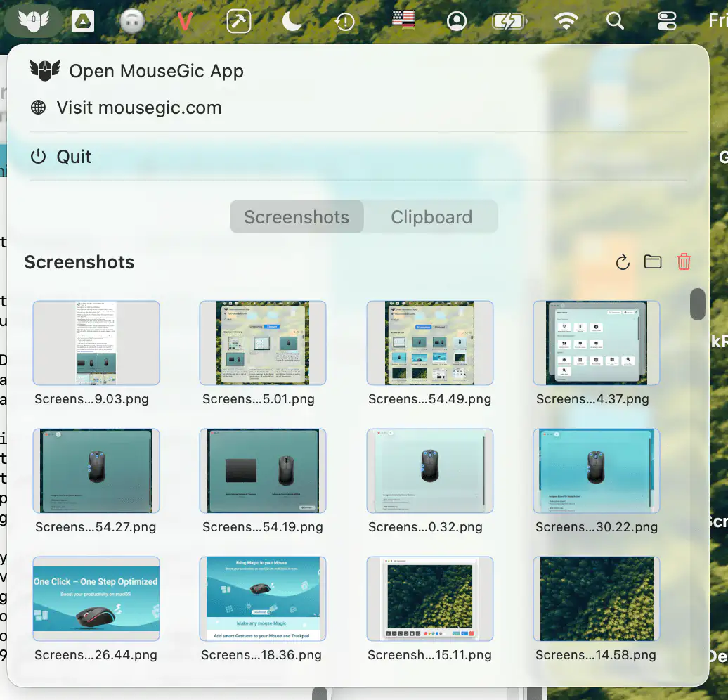Open Control Center in menu bar
The height and width of the screenshot is (700, 728).
click(666, 21)
